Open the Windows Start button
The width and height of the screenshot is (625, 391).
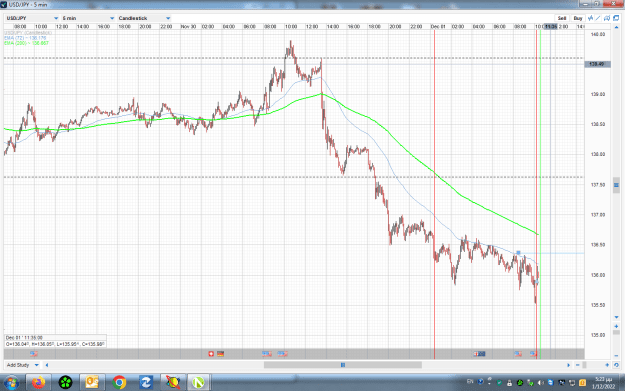11,383
